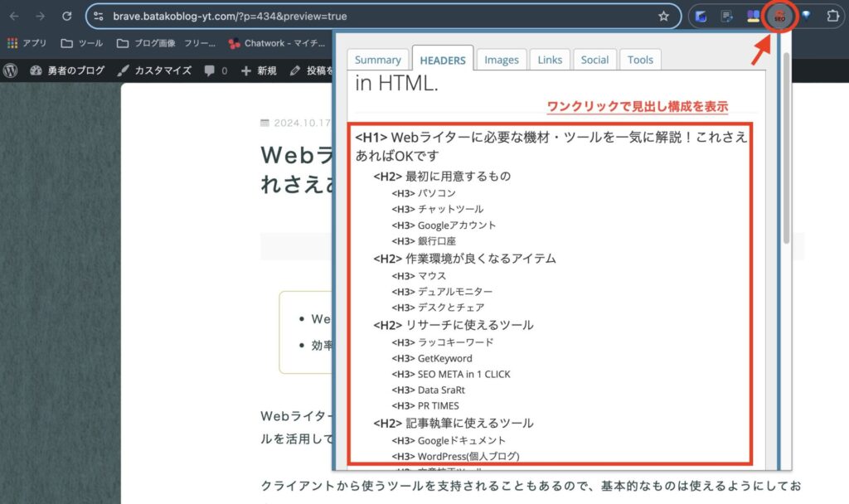View comments from the admin bar bubble

point(216,70)
